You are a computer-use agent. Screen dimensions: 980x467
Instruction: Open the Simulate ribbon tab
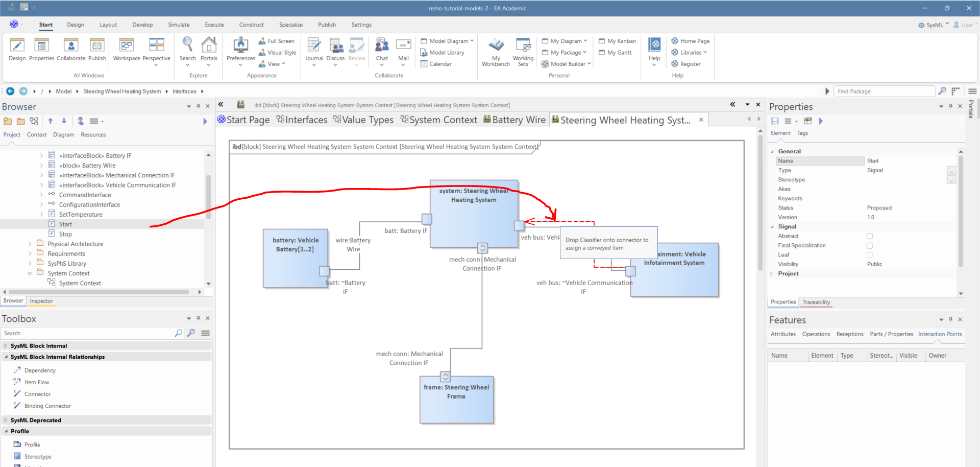(179, 25)
